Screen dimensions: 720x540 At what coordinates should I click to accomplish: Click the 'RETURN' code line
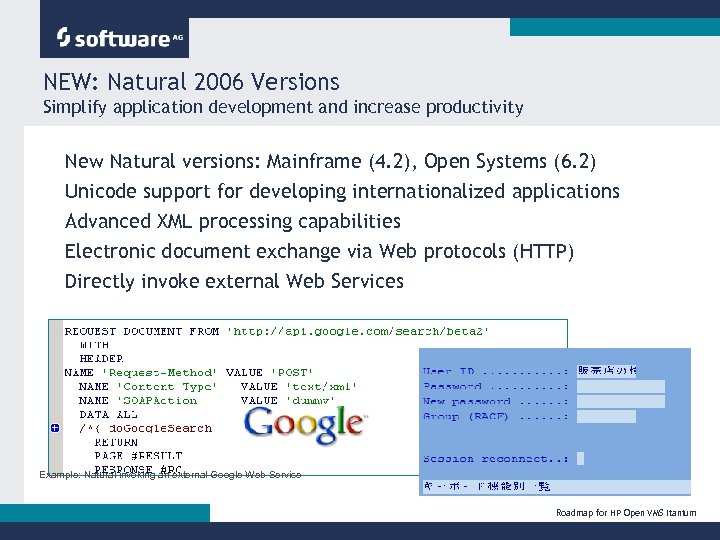[x=116, y=442]
